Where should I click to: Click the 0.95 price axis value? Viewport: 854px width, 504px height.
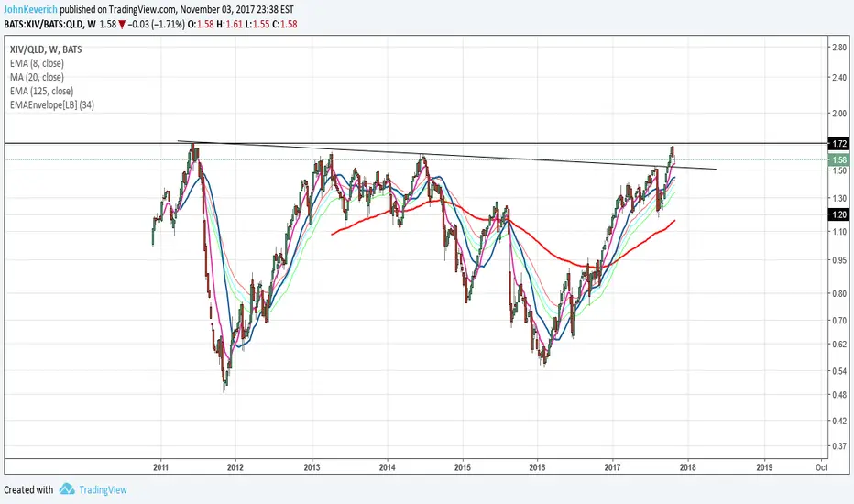[839, 260]
